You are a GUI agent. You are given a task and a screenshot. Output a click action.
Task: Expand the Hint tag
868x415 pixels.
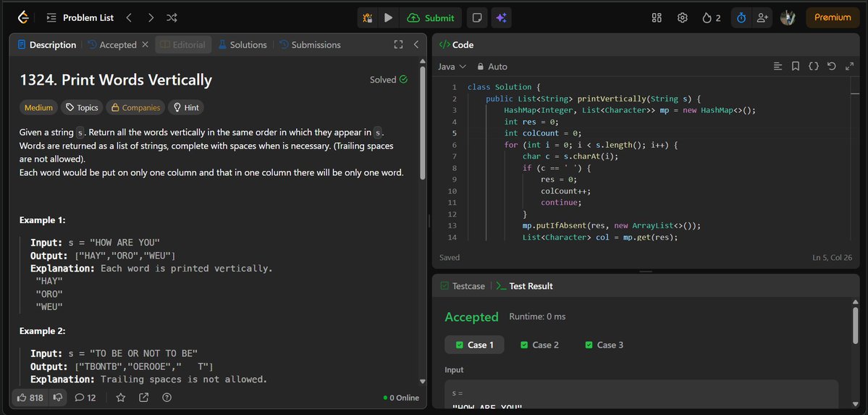[x=186, y=107]
